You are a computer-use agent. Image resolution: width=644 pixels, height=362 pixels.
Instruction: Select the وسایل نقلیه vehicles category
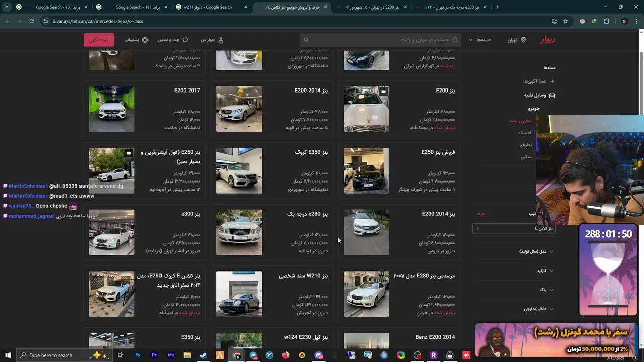click(539, 95)
